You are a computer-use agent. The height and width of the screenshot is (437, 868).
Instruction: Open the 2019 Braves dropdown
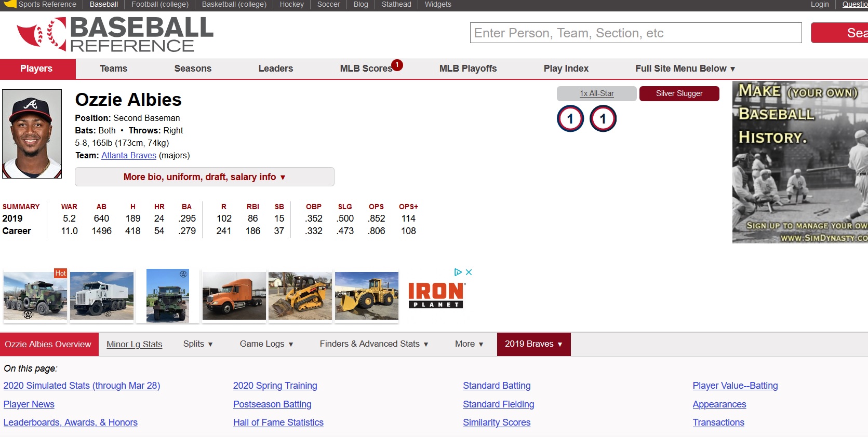(534, 344)
